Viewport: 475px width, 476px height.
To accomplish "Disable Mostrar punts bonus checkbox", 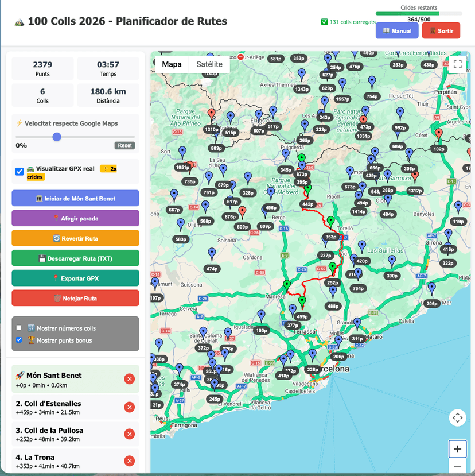I will [19, 340].
